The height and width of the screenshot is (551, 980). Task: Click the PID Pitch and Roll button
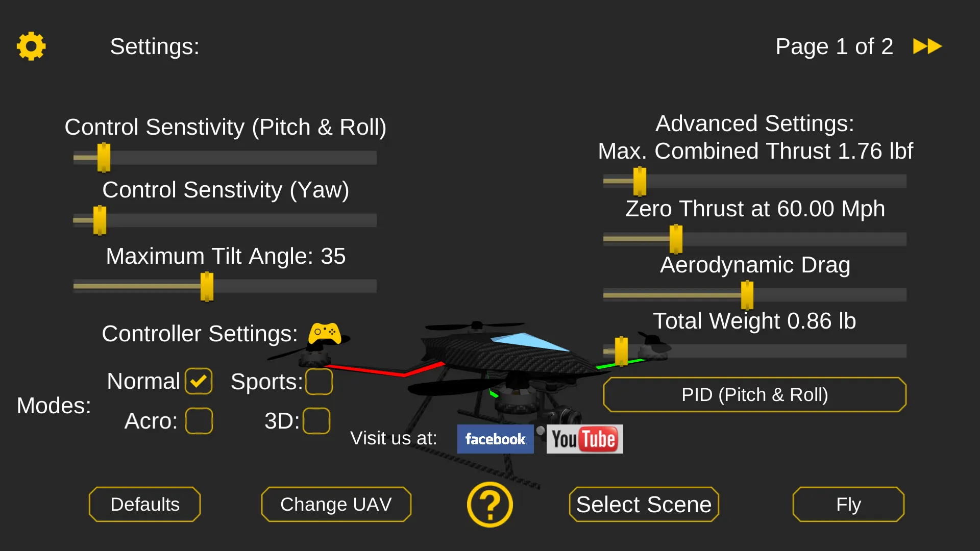coord(755,395)
